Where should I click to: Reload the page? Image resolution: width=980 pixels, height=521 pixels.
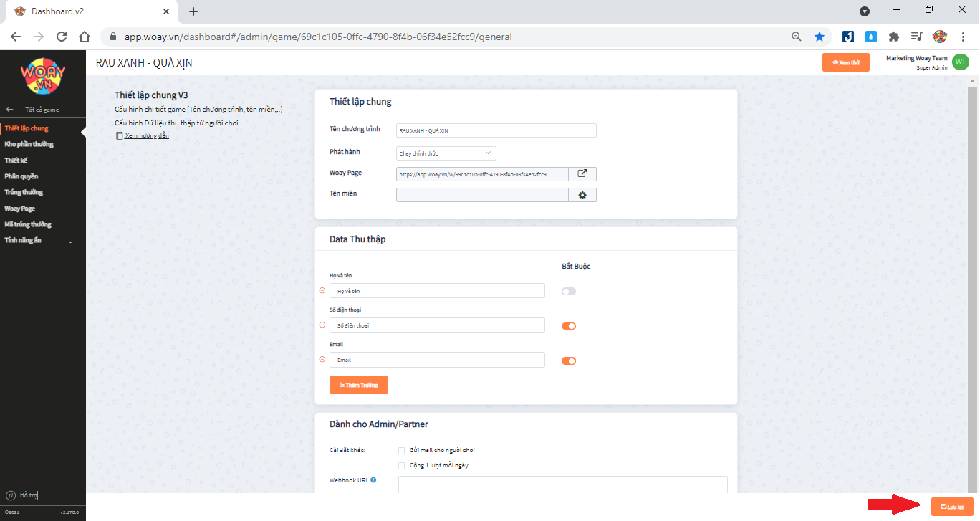[62, 37]
